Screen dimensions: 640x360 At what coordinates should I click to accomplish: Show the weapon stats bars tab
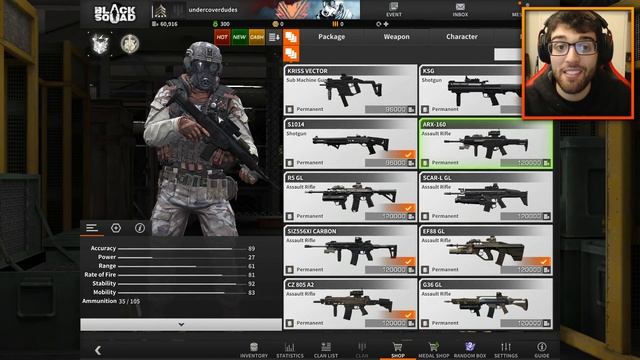[92, 228]
